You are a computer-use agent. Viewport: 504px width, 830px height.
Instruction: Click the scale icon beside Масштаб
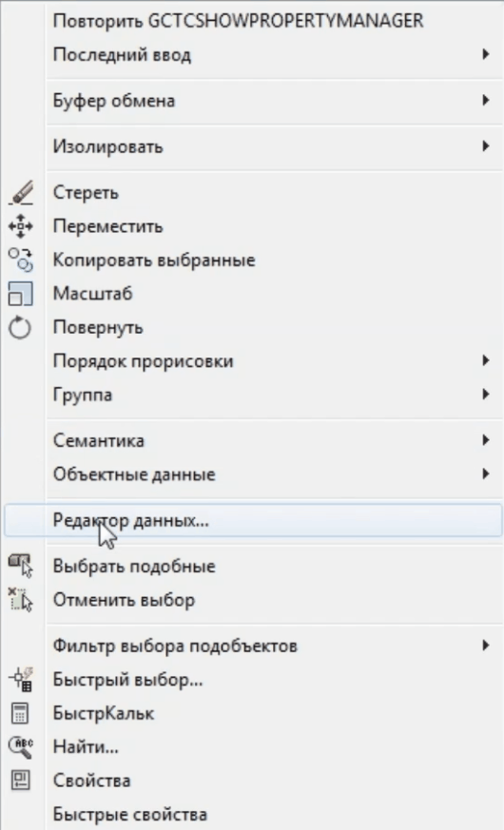[x=21, y=294]
